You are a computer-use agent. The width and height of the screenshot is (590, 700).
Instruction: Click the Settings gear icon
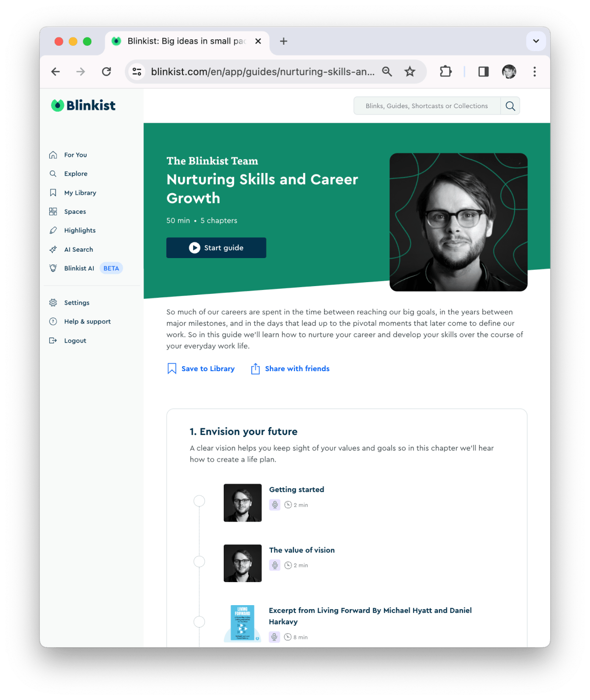(53, 303)
